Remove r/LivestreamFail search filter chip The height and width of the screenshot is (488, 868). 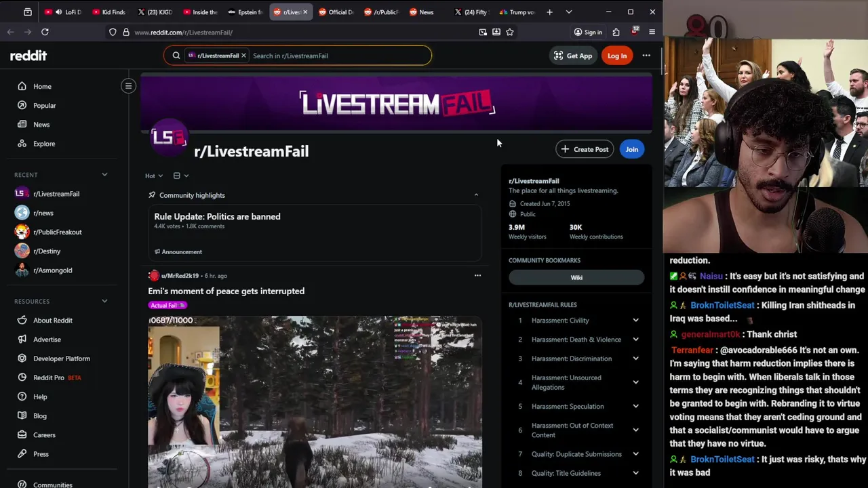click(243, 56)
